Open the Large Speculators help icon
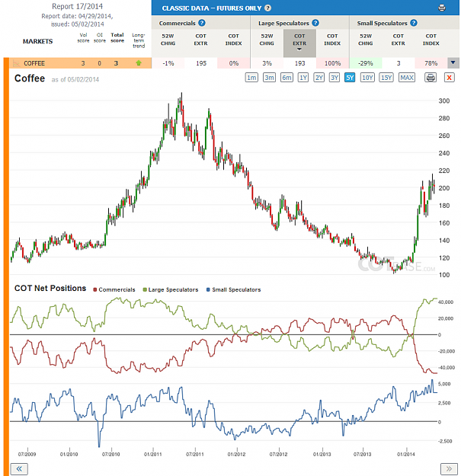The image size is (461, 476). coord(315,23)
